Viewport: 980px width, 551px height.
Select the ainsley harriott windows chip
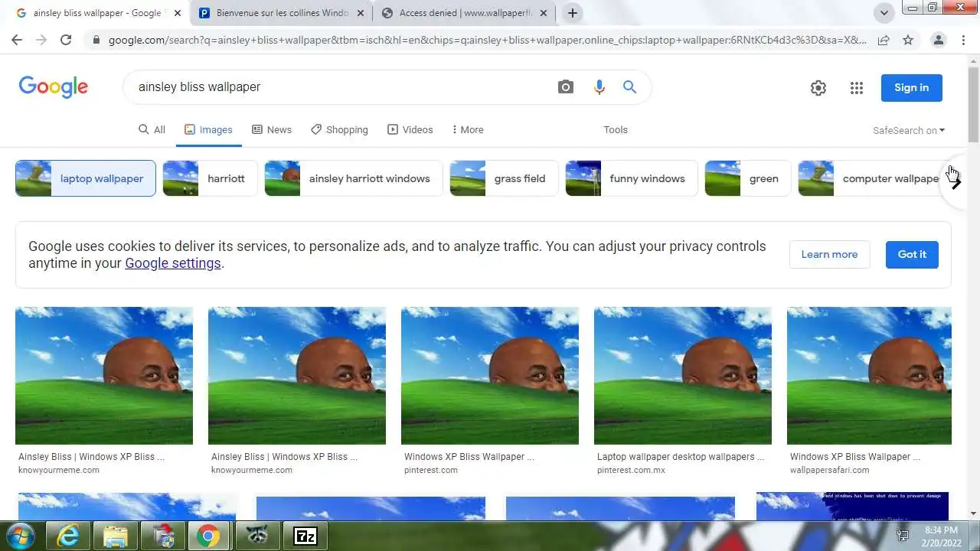pos(354,178)
